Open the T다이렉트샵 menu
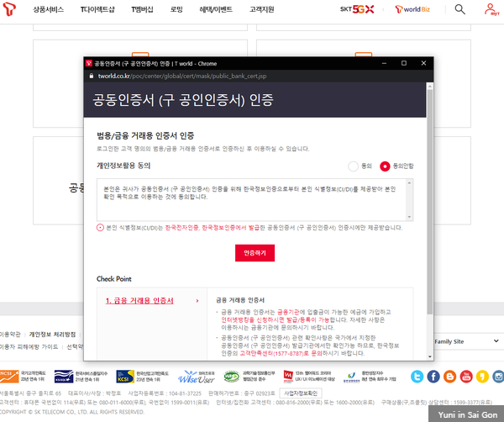This screenshot has height=422, width=504. click(97, 9)
